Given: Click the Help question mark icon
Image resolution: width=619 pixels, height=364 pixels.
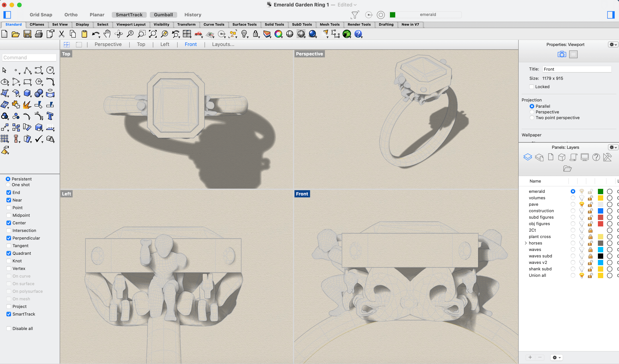Looking at the screenshot, I should (x=358, y=34).
